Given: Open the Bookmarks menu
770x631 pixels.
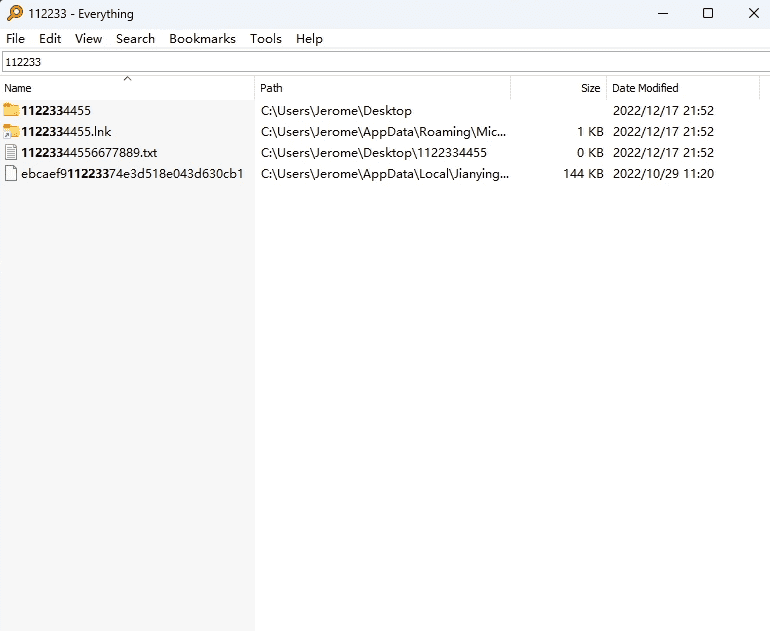Looking at the screenshot, I should pos(202,38).
